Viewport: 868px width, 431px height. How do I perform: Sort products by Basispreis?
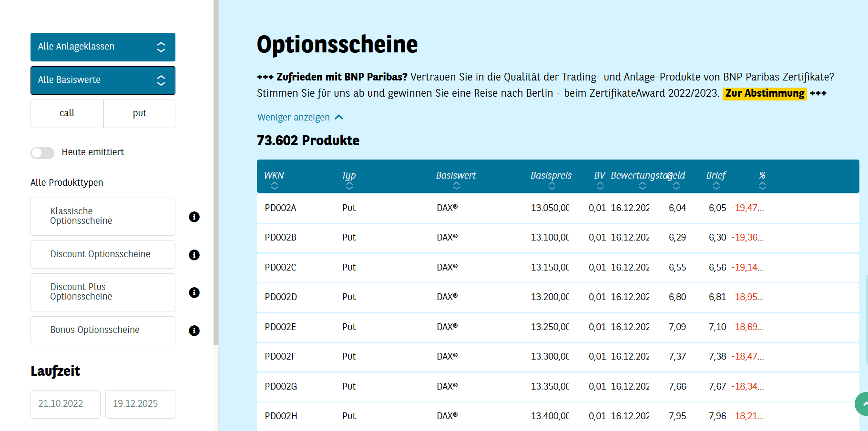pyautogui.click(x=551, y=186)
